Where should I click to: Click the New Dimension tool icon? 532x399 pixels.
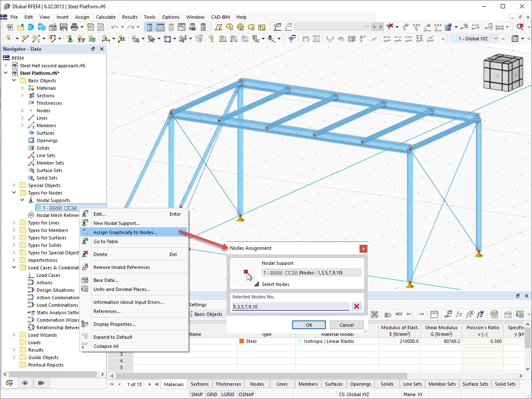106,39
